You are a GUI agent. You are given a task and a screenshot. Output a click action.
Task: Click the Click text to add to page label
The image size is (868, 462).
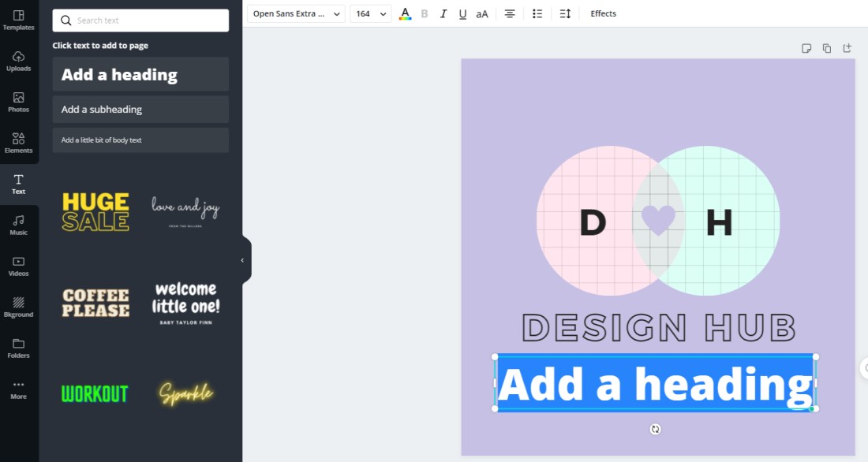click(x=100, y=46)
